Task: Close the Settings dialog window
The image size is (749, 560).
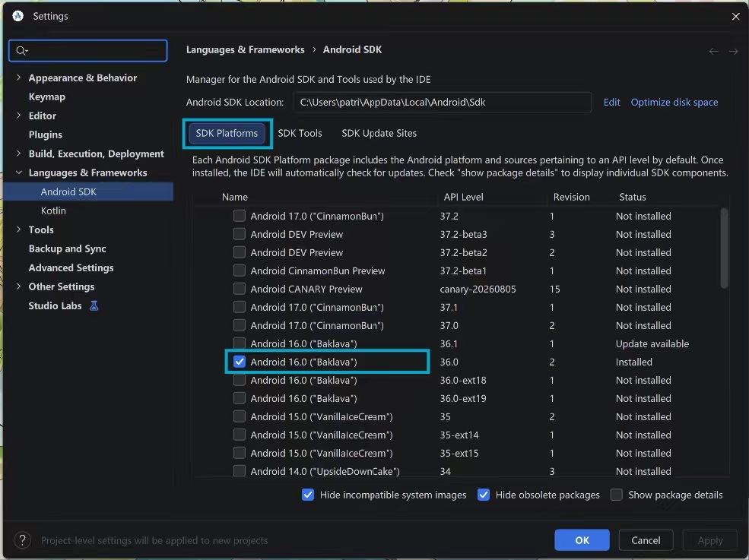Action: [x=735, y=16]
